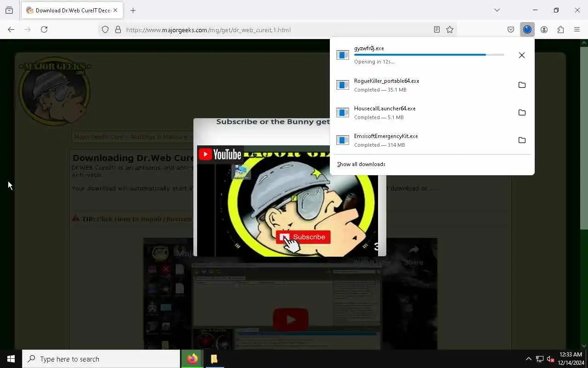
Task: Click the Major Geeks site logo
Action: click(x=55, y=91)
